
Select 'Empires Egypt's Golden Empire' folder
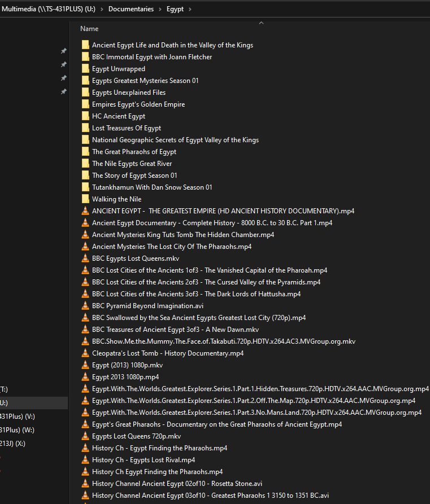tap(138, 104)
